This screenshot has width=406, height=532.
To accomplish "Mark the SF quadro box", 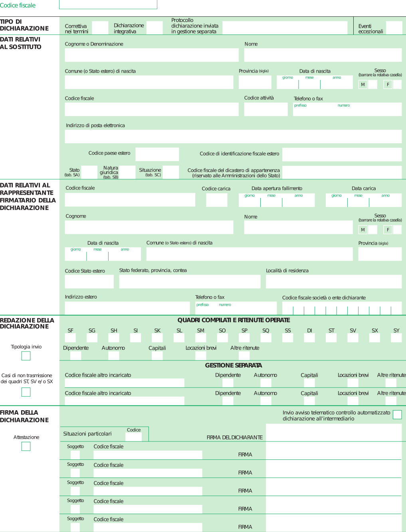I will click(x=70, y=338).
